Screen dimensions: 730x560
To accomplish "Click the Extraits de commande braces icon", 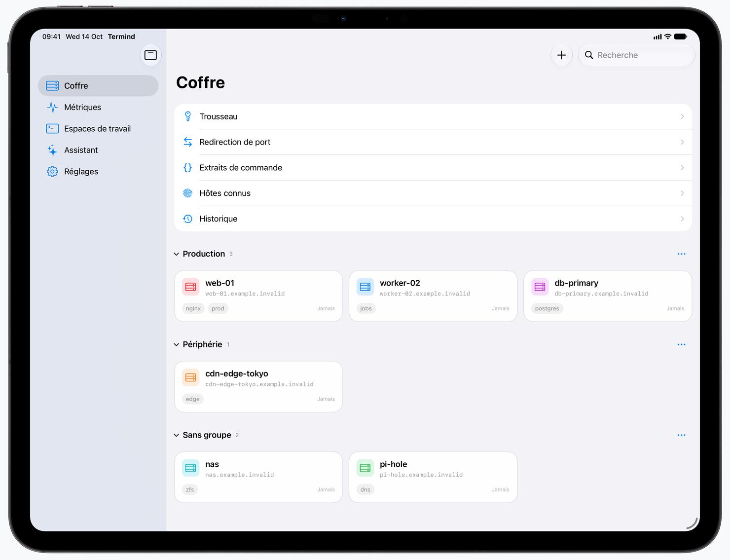I will click(187, 168).
